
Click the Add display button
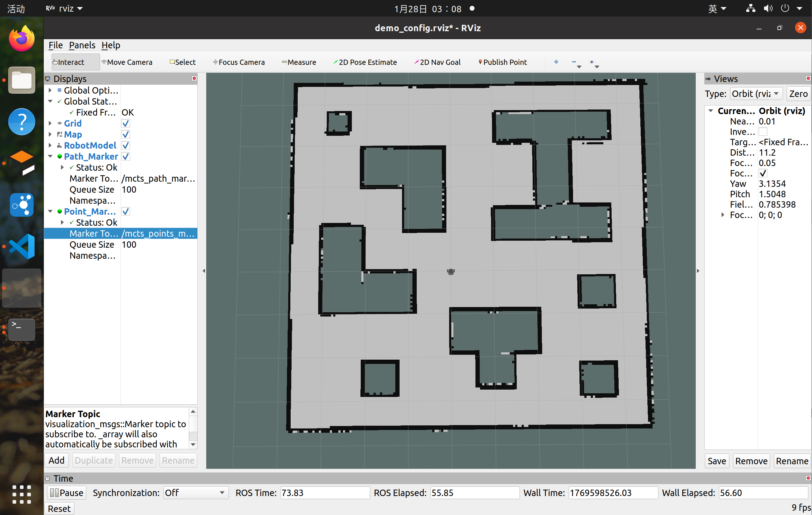click(56, 460)
